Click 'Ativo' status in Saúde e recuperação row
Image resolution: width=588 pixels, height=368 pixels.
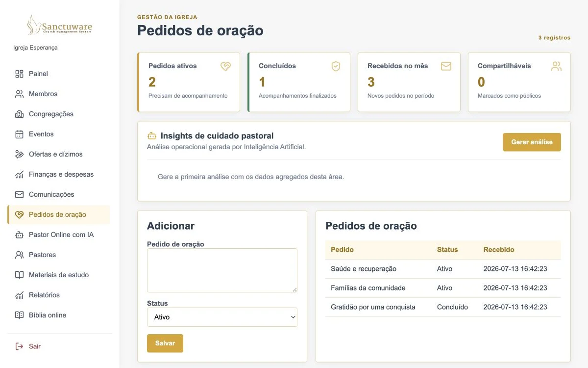(444, 269)
